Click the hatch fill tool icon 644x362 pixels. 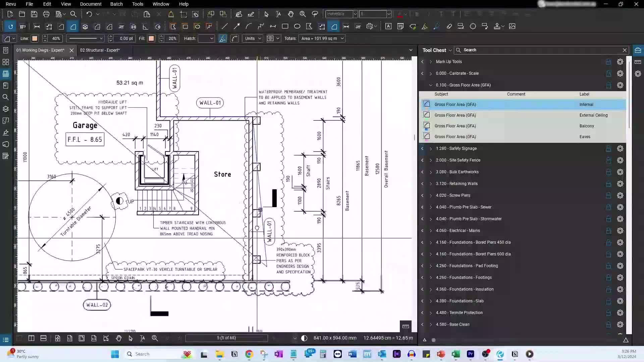[x=223, y=39]
